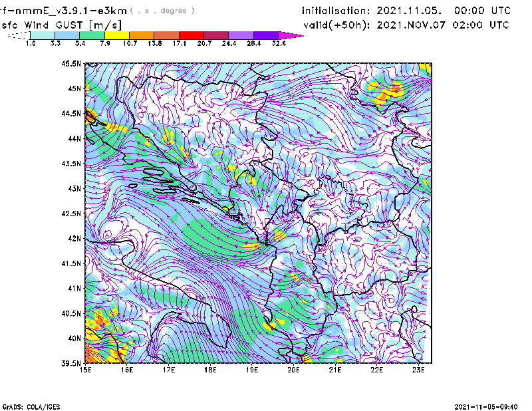Click the '2021-11-05-09:40' timestamp

tap(486, 407)
